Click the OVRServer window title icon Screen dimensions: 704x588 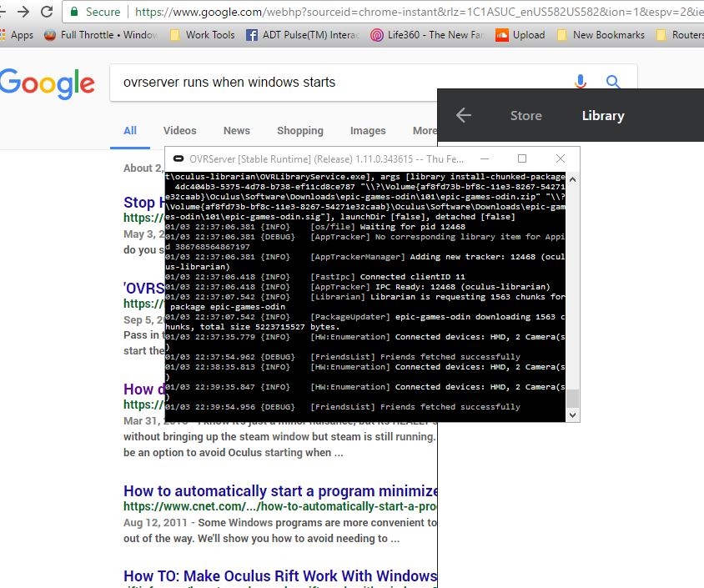[179, 158]
